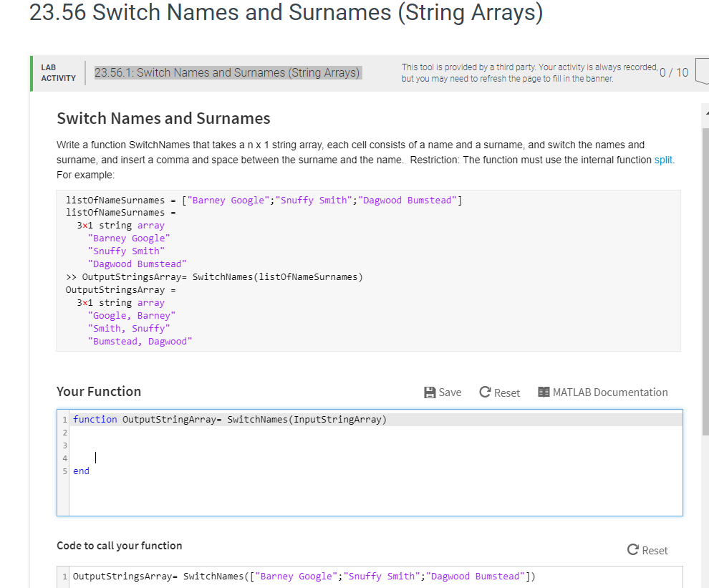Image resolution: width=709 pixels, height=588 pixels.
Task: Select the highlighted 23.56.1 activity title
Action: (x=227, y=72)
